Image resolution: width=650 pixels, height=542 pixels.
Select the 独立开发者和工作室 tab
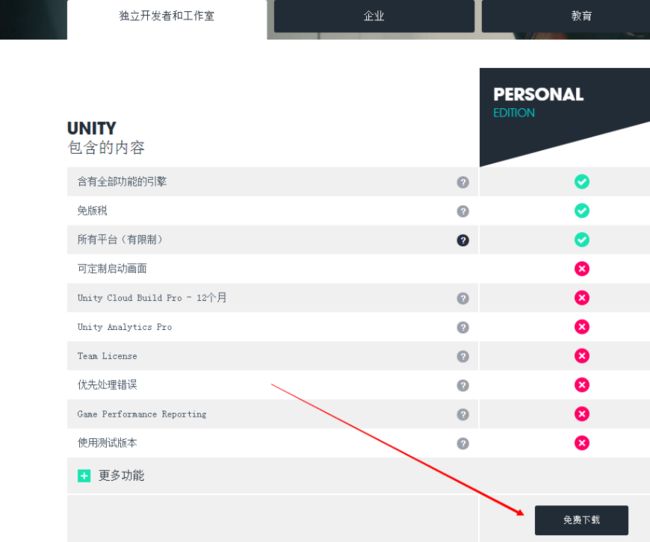click(167, 17)
